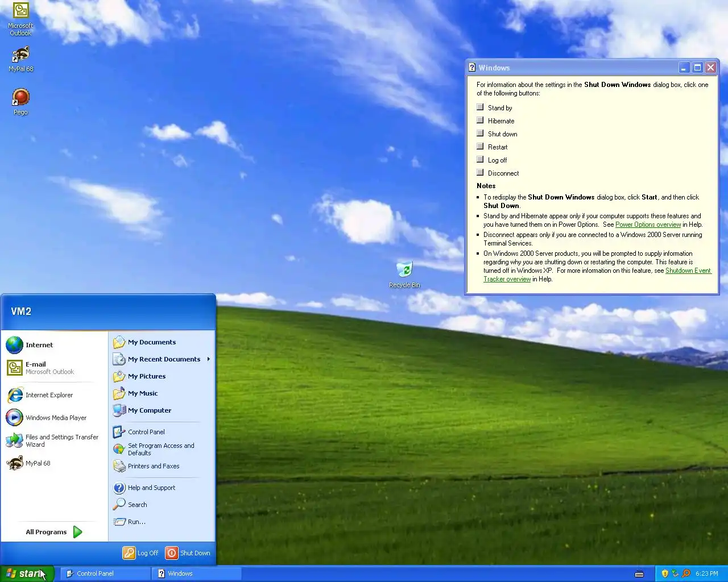Click the Shut Down button in Start menu
This screenshot has height=582, width=728.
188,553
